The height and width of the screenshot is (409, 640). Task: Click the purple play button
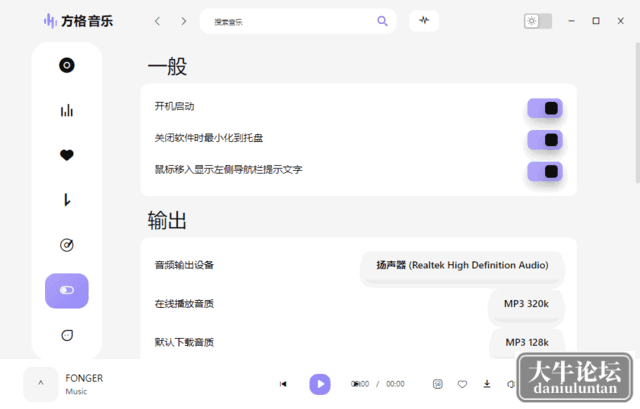320,384
